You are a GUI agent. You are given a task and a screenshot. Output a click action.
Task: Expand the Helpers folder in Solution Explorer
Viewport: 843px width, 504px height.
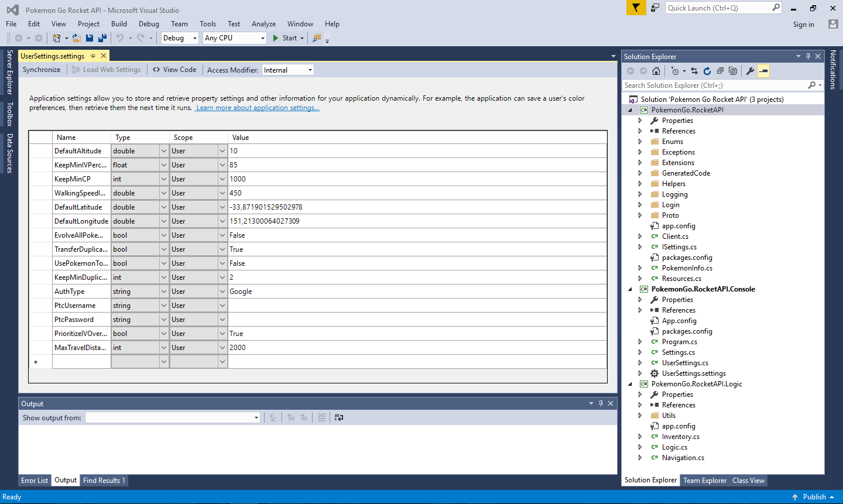[x=640, y=184]
